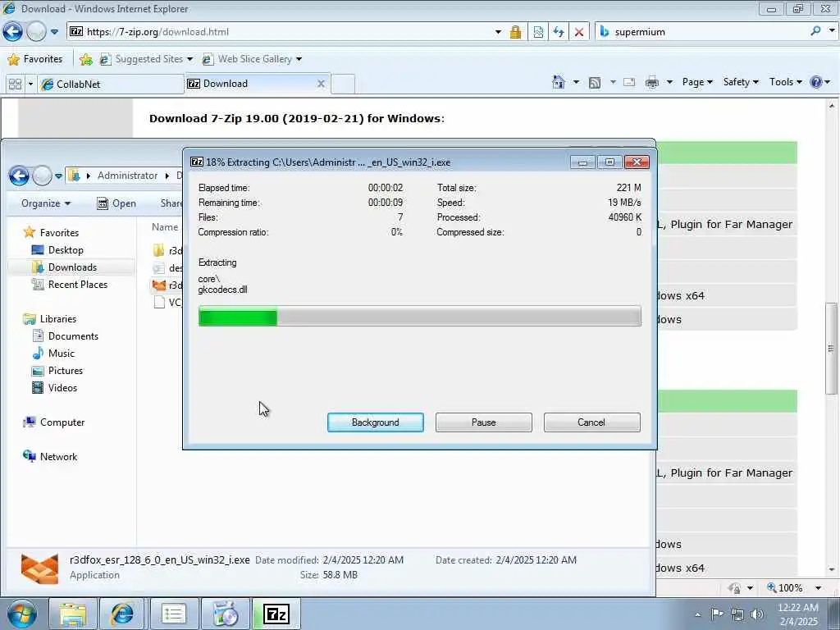The image size is (840, 630).
Task: Click the IE Home icon
Action: 559,82
